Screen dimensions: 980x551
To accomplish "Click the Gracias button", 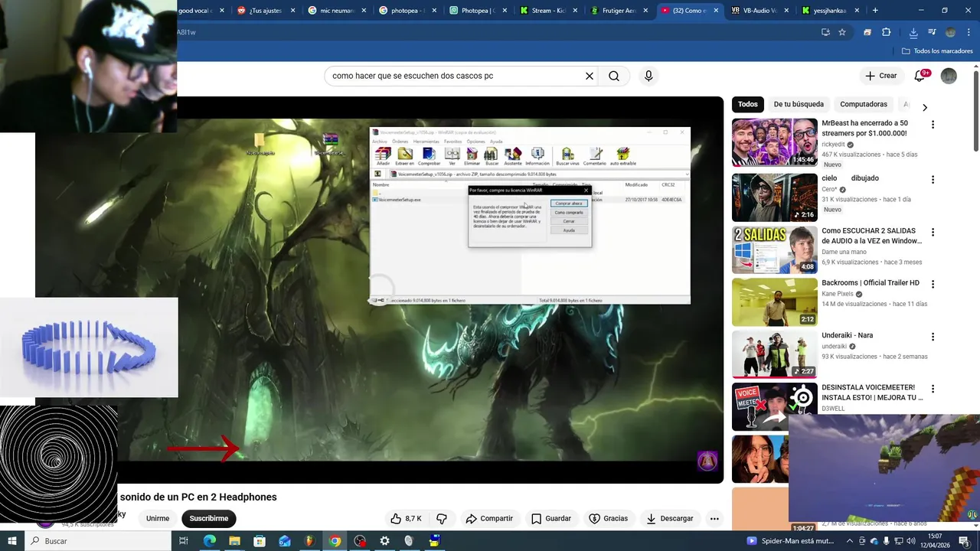I will pos(608,518).
